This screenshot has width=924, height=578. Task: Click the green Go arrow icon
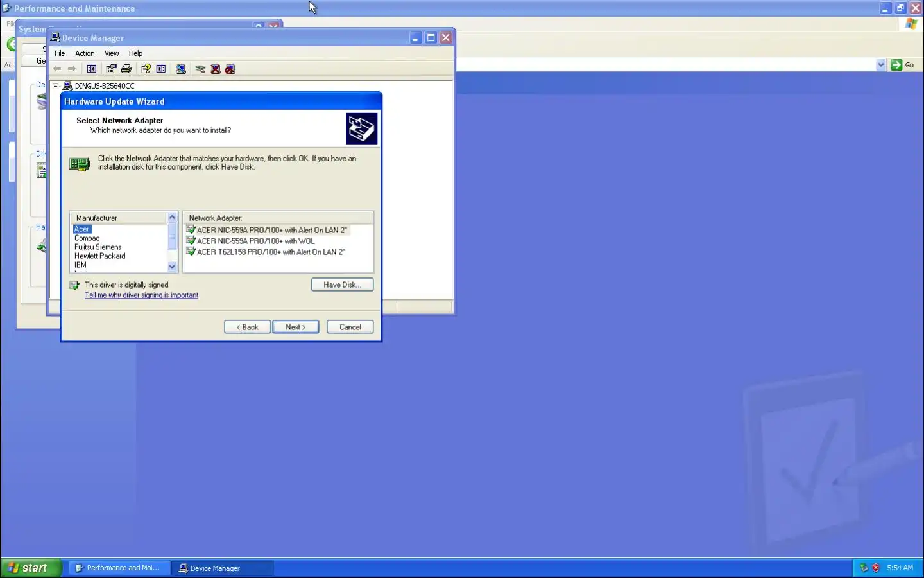(x=896, y=65)
